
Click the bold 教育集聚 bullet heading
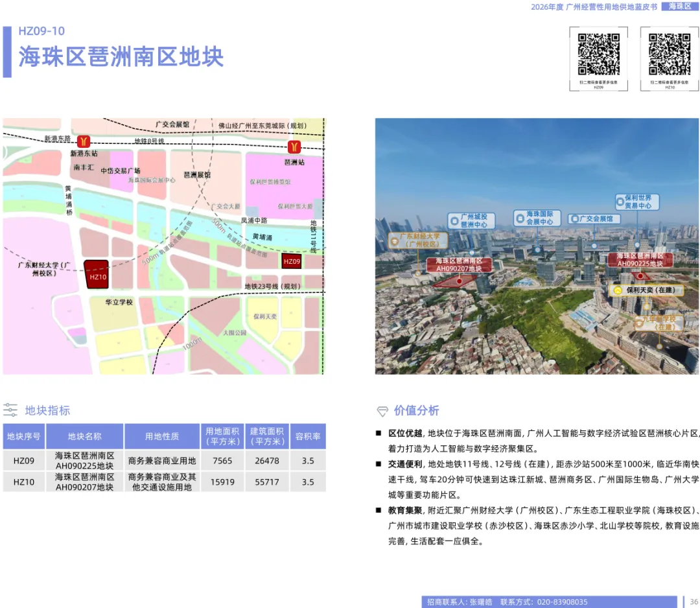point(405,510)
